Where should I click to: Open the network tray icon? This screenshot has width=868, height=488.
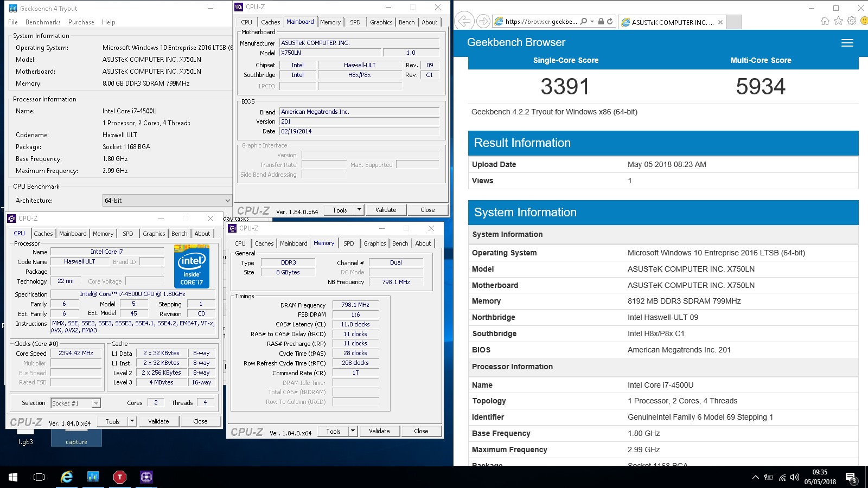point(782,477)
